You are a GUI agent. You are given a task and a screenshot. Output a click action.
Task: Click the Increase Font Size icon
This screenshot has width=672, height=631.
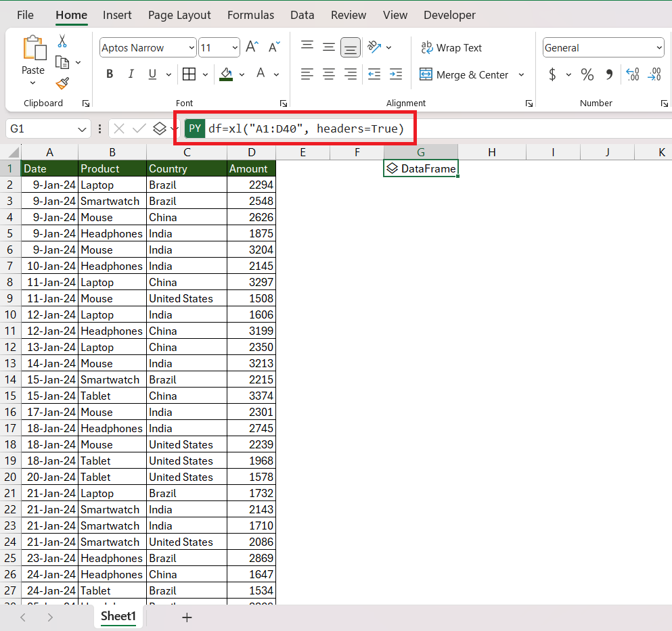[x=252, y=47]
